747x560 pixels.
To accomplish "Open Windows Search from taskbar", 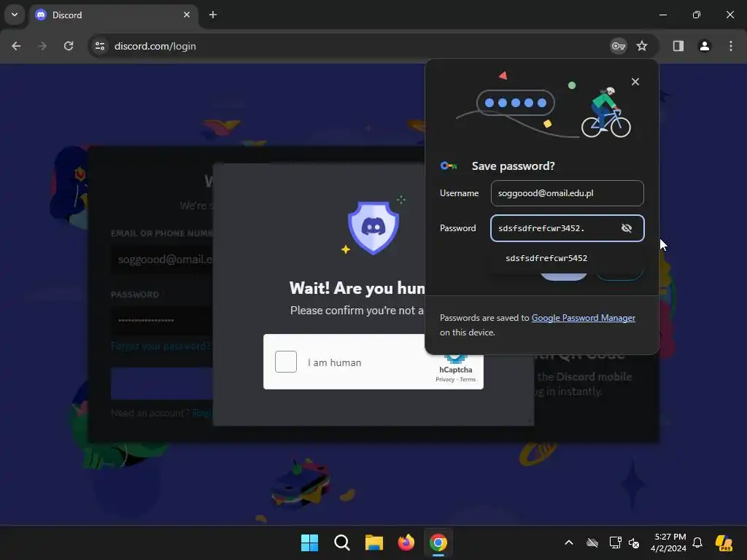I will (x=341, y=542).
